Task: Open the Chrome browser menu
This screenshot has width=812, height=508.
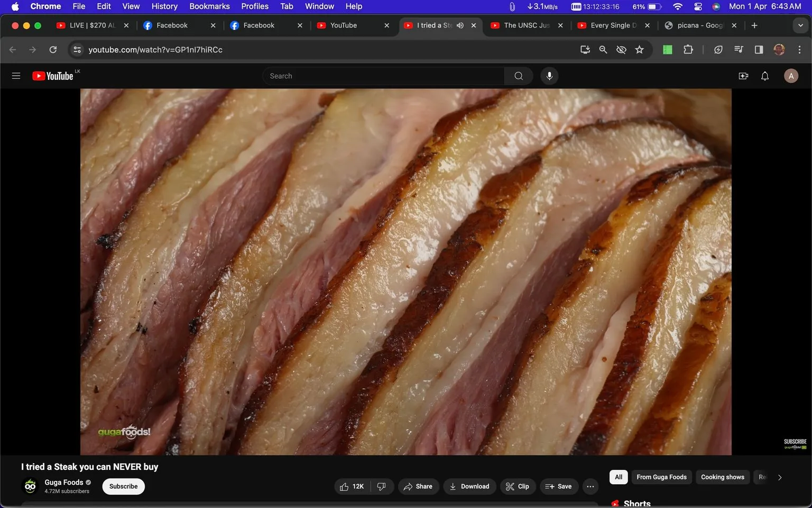Action: pos(800,49)
